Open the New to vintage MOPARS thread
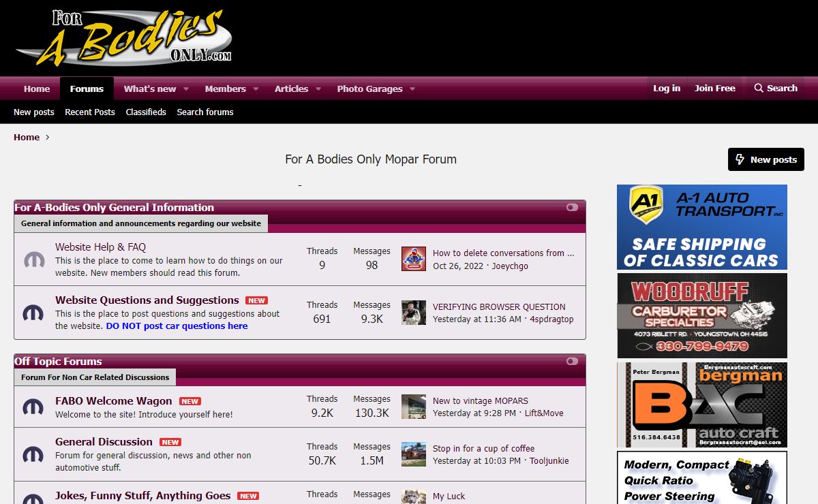 point(481,400)
